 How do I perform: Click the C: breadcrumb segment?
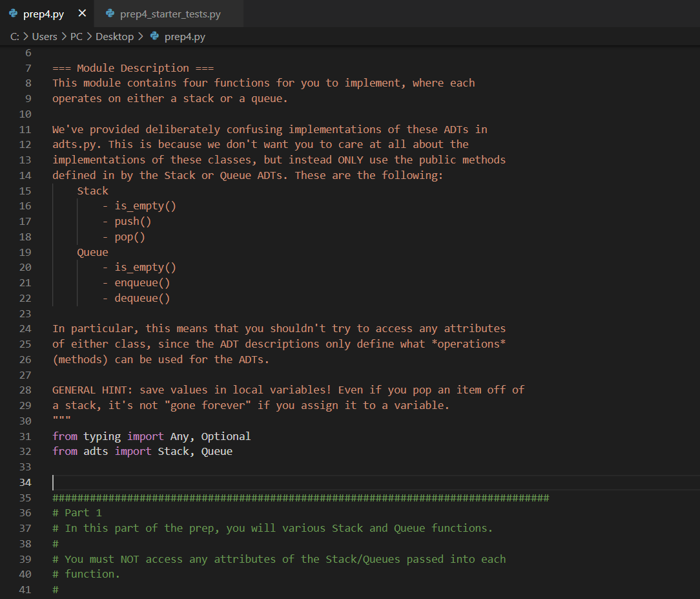[x=15, y=37]
